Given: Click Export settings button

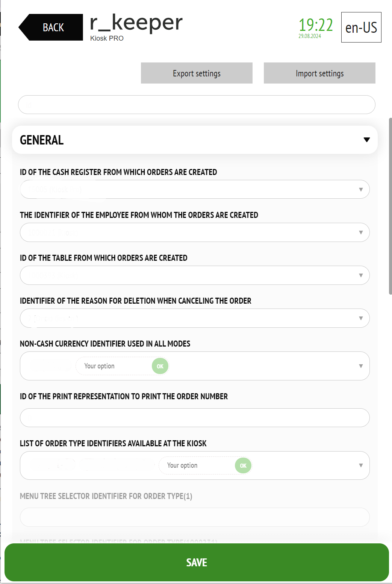Looking at the screenshot, I should [x=197, y=73].
